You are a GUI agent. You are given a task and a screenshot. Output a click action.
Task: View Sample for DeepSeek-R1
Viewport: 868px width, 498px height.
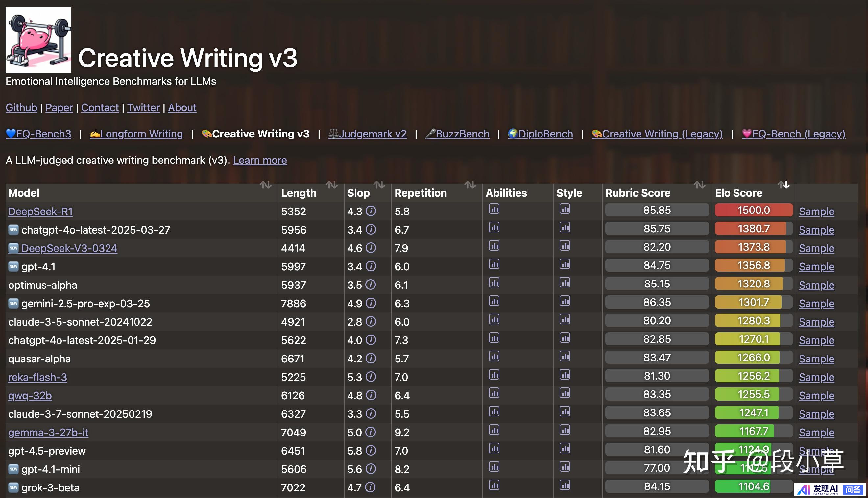pyautogui.click(x=816, y=212)
